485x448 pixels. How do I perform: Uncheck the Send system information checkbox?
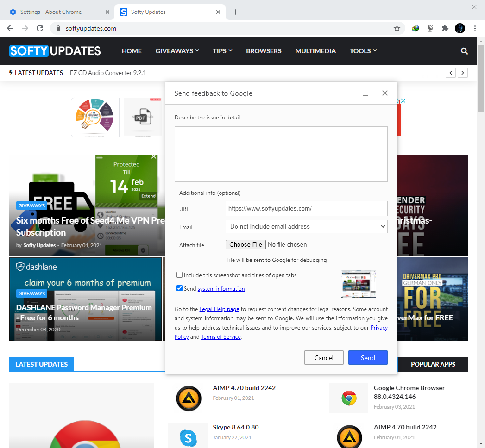pos(179,288)
